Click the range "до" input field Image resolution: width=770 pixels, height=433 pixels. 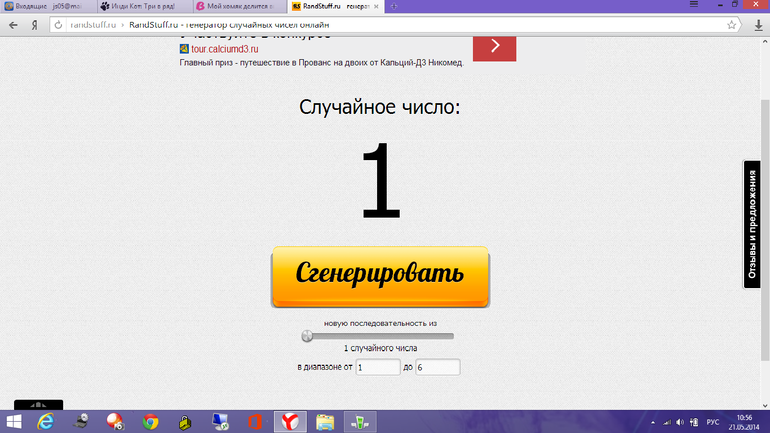[x=437, y=368]
